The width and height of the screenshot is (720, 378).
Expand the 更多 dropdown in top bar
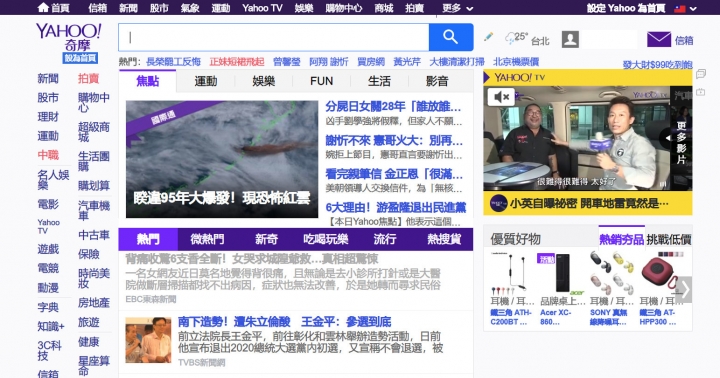coord(457,8)
